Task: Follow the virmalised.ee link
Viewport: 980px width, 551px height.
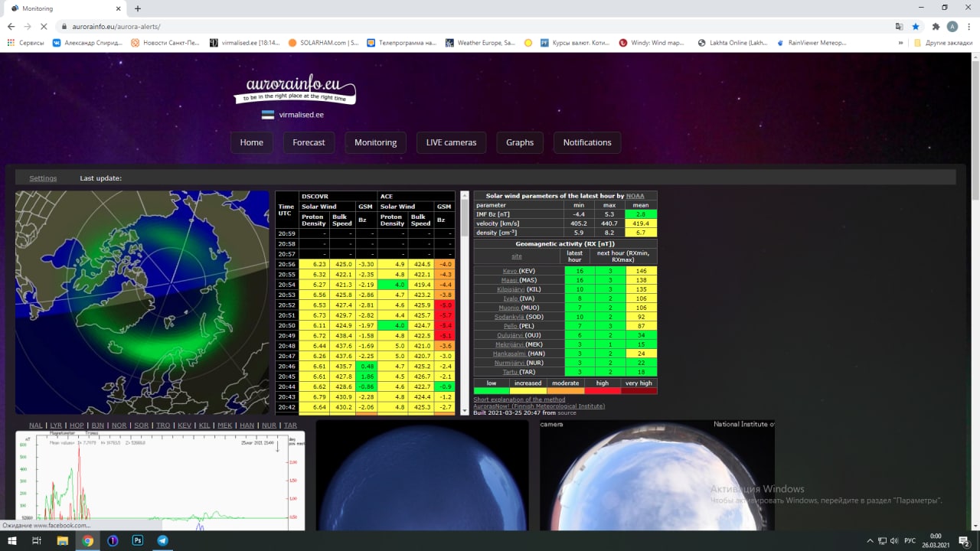Action: [x=301, y=115]
